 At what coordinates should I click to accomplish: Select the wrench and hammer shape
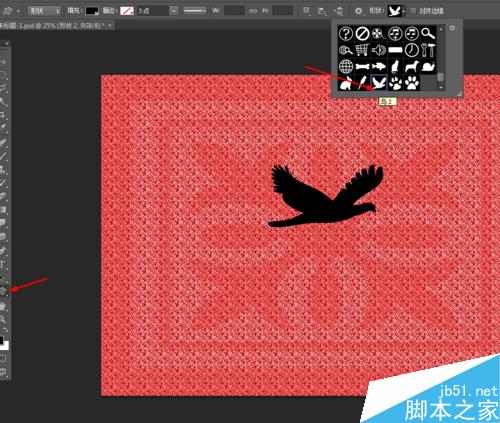tap(428, 50)
